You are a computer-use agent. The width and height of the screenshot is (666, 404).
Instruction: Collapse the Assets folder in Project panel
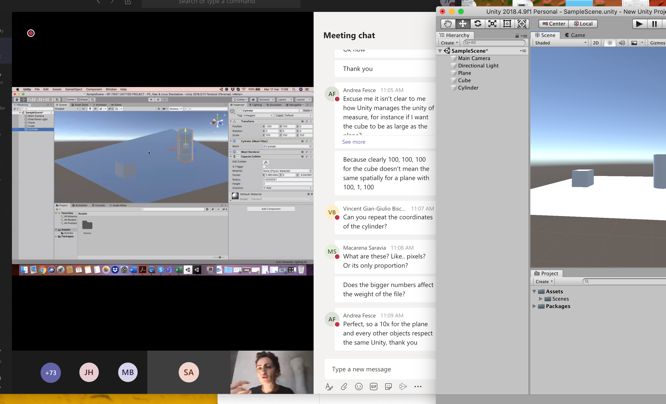[534, 291]
